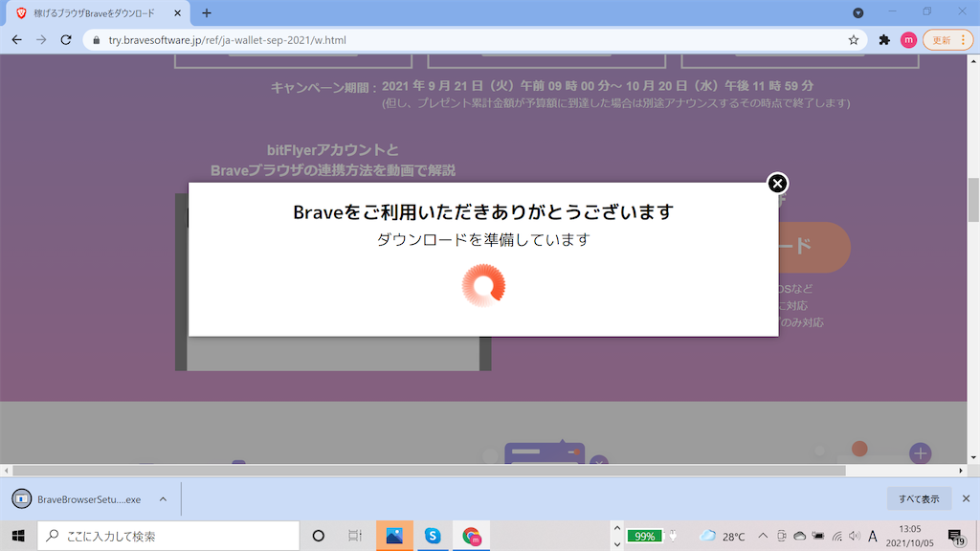The image size is (980, 551).
Task: Switch to Chrome in the taskbar
Action: [x=471, y=536]
